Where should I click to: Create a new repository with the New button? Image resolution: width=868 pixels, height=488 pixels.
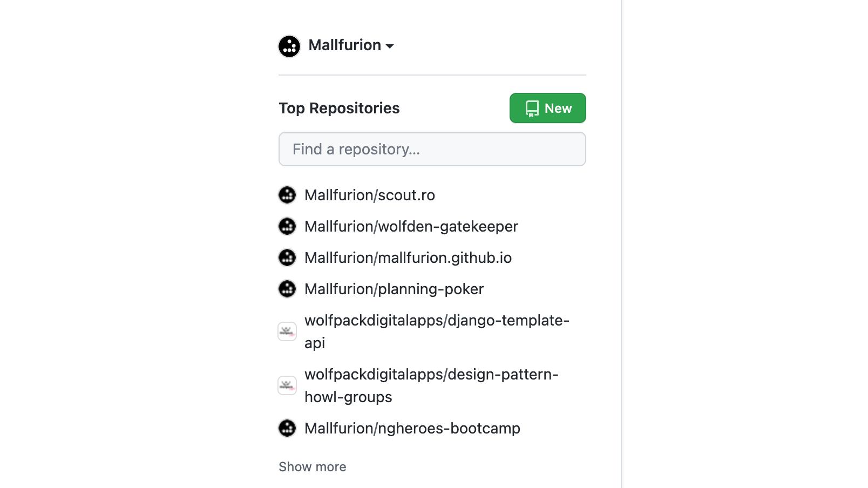[x=547, y=108]
